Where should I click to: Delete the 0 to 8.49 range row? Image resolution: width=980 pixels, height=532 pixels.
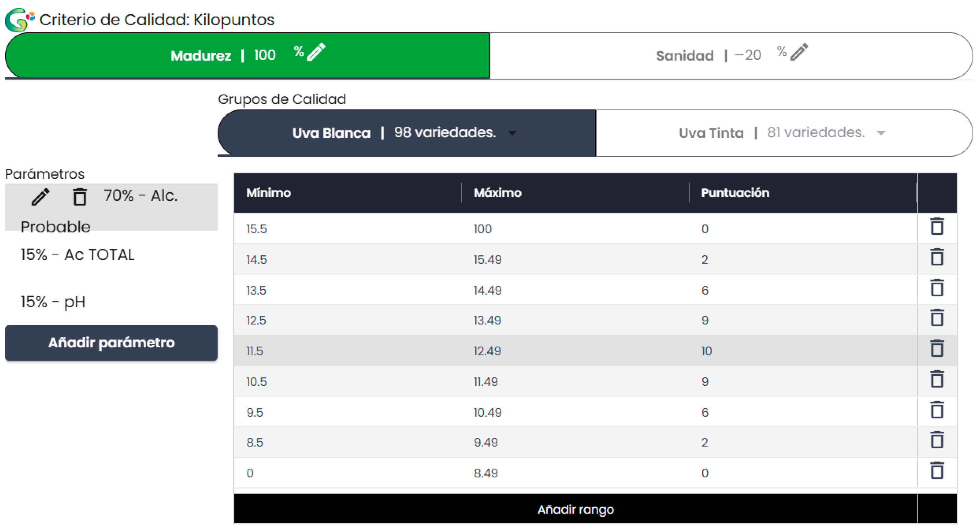(937, 471)
